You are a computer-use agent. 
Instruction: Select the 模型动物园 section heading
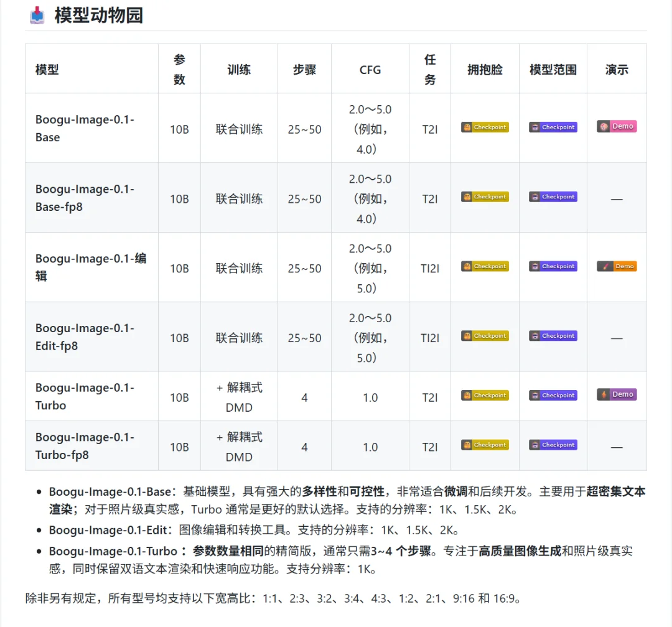(98, 16)
